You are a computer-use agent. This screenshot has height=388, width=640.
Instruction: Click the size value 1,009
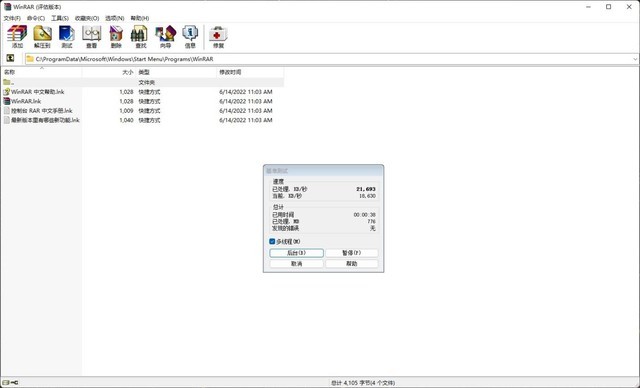coord(127,111)
